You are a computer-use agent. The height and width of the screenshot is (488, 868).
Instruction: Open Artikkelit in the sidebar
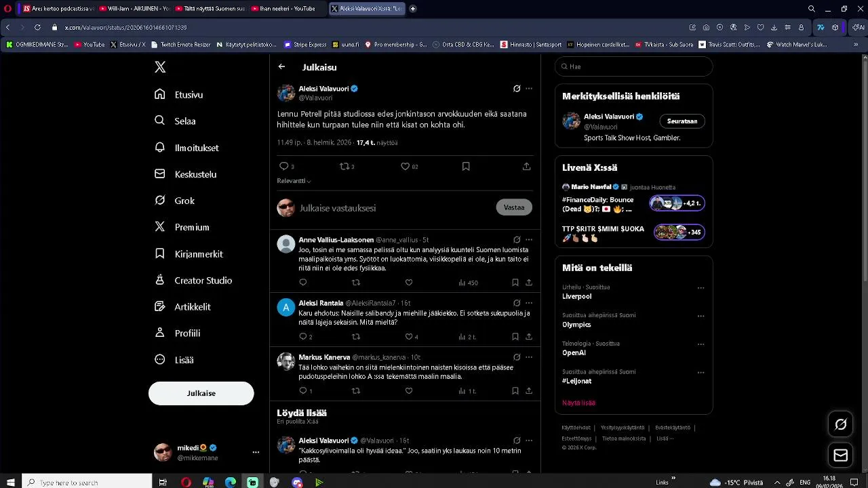coord(183,307)
